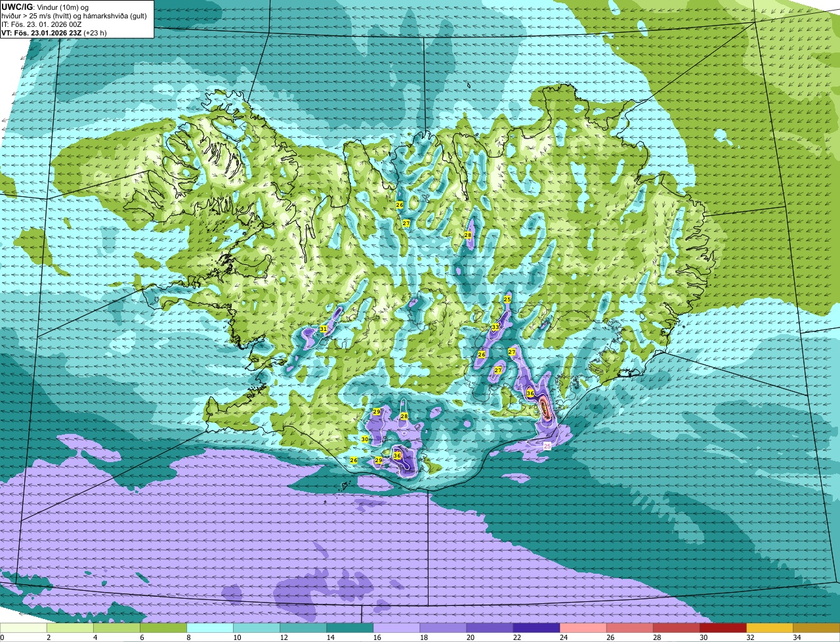Select the 4–6 m/s green legend swatch
Viewport: 840px width, 642px height.
click(x=117, y=628)
